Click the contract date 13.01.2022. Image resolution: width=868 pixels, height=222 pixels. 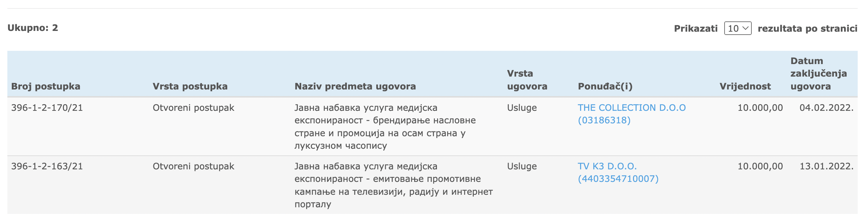826,166
